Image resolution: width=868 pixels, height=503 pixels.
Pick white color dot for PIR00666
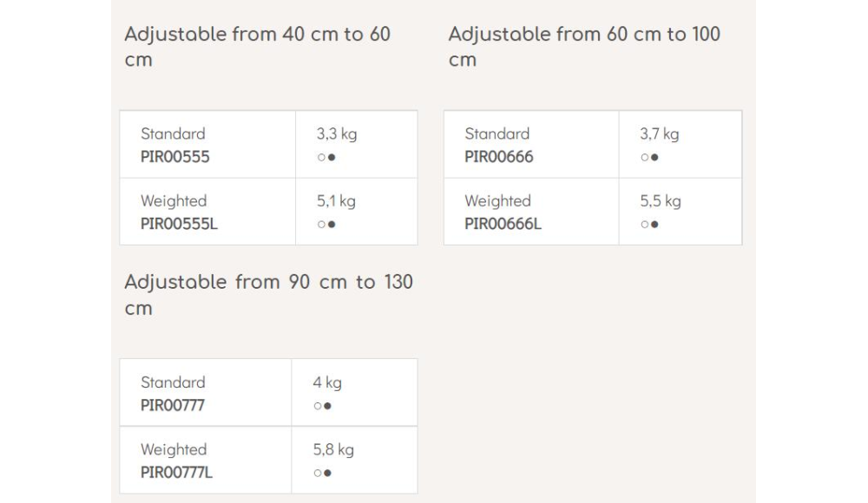pos(644,157)
